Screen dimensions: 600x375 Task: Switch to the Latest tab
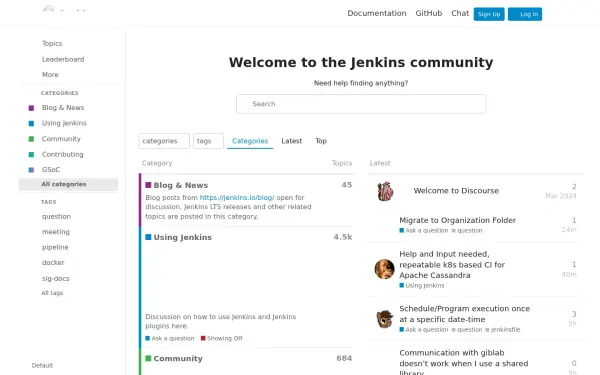point(292,141)
